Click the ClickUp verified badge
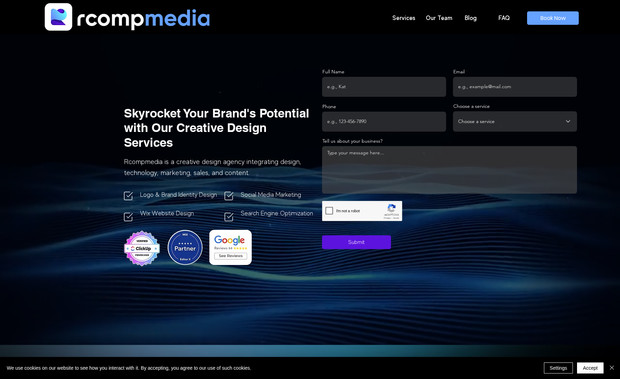This screenshot has height=379, width=620. (x=142, y=248)
